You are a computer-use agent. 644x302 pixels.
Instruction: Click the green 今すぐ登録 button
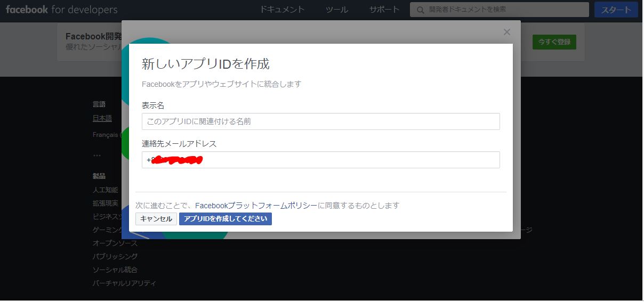pos(554,42)
